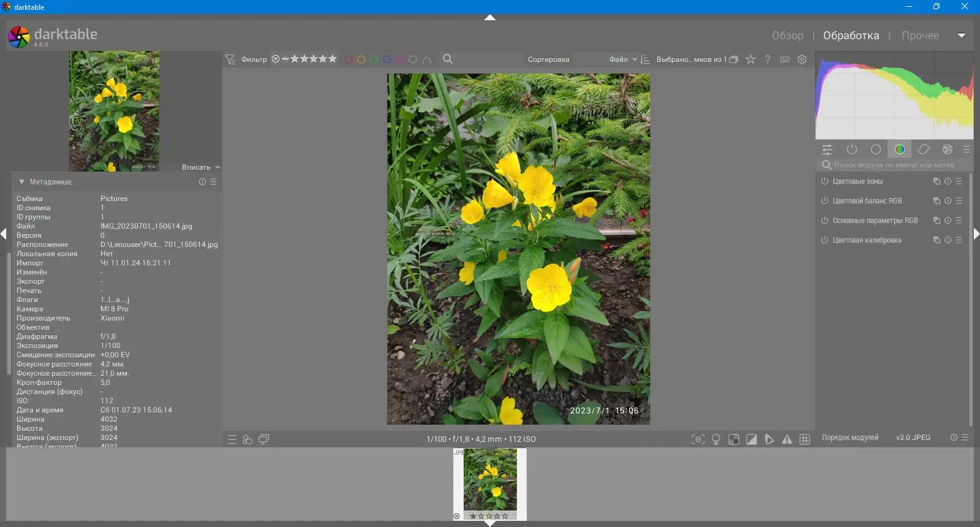Viewport: 980px width, 527px height.
Task: Collapse the right panel arrow
Action: (976, 233)
